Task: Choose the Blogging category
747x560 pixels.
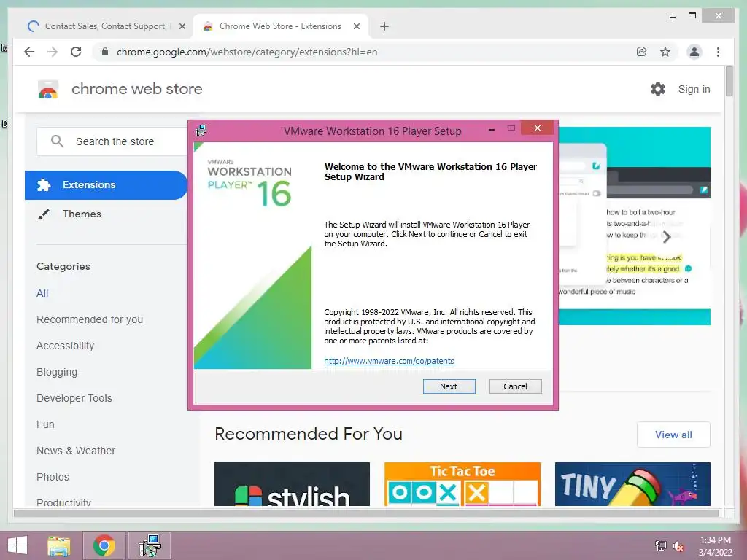Action: [x=57, y=372]
